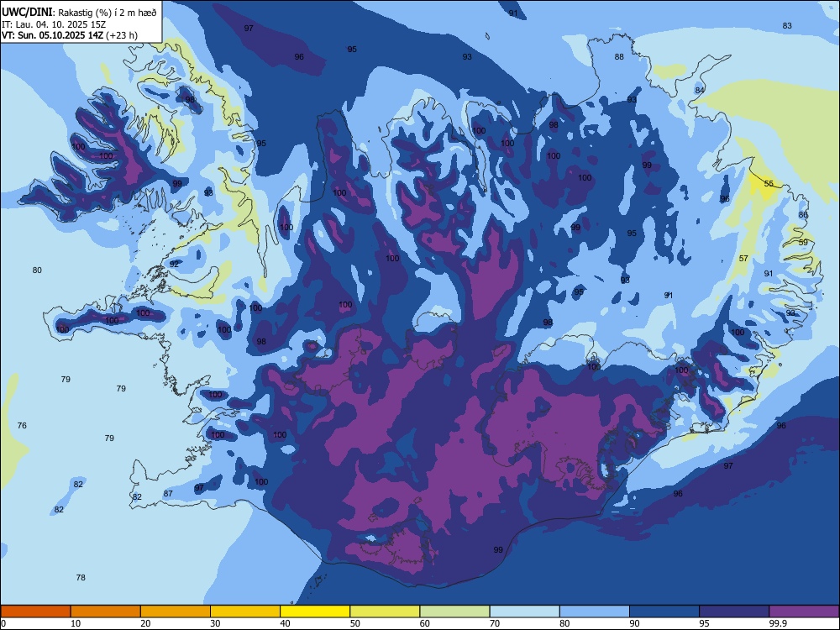Click the '(+23 h)' forecast offset text
This screenshot has width=840, height=630.
click(x=122, y=35)
